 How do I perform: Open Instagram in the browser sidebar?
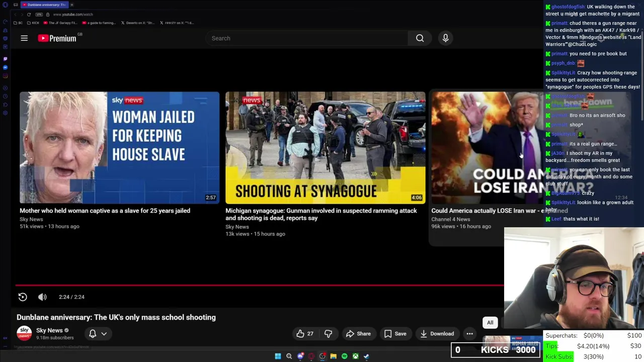(x=5, y=76)
